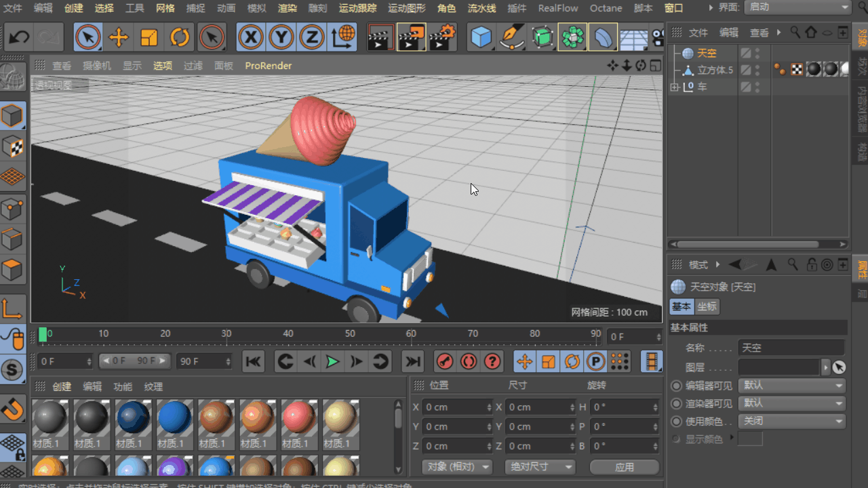Image resolution: width=868 pixels, height=488 pixels.
Task: Select the pink material swatch
Action: 298,418
